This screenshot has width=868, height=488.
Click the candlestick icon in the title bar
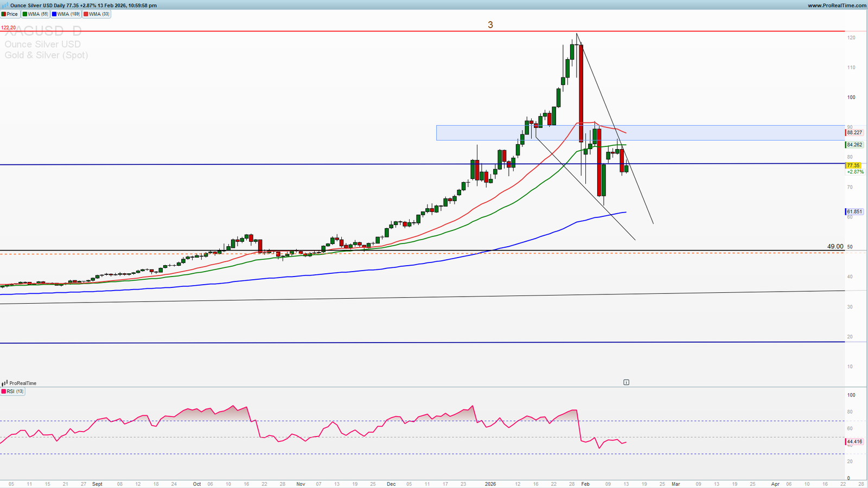click(x=5, y=5)
